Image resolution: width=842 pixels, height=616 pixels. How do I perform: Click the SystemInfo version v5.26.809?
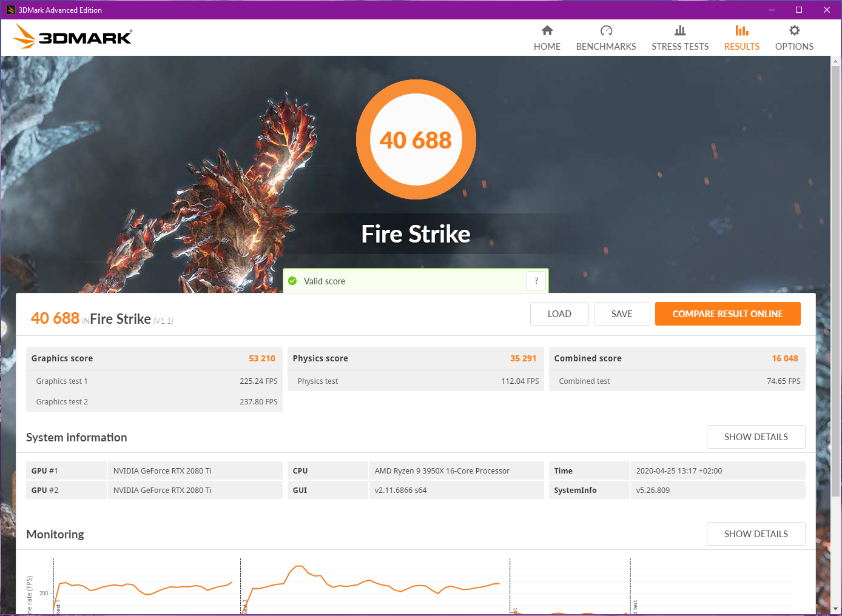pos(653,490)
